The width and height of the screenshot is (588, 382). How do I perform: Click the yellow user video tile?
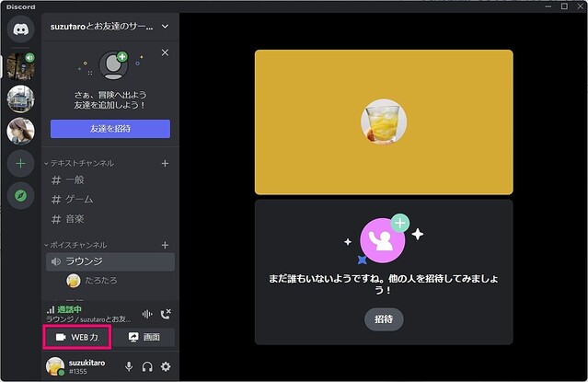click(x=384, y=122)
